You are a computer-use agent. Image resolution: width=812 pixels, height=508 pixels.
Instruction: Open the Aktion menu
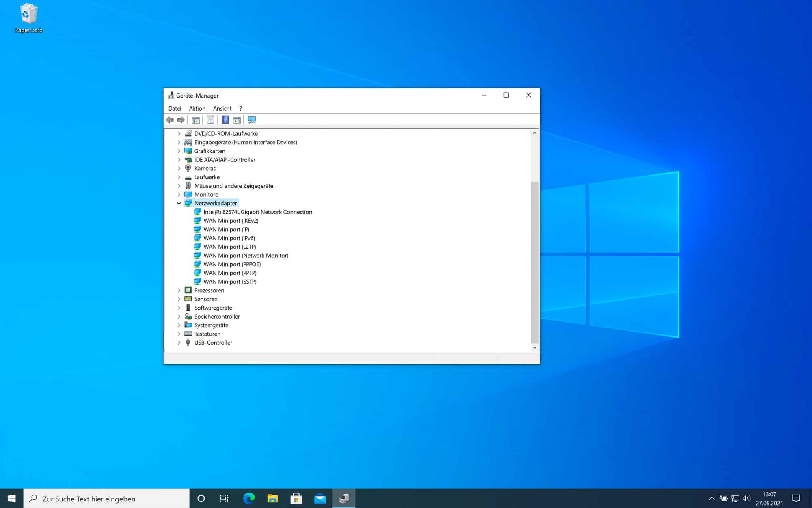point(197,109)
